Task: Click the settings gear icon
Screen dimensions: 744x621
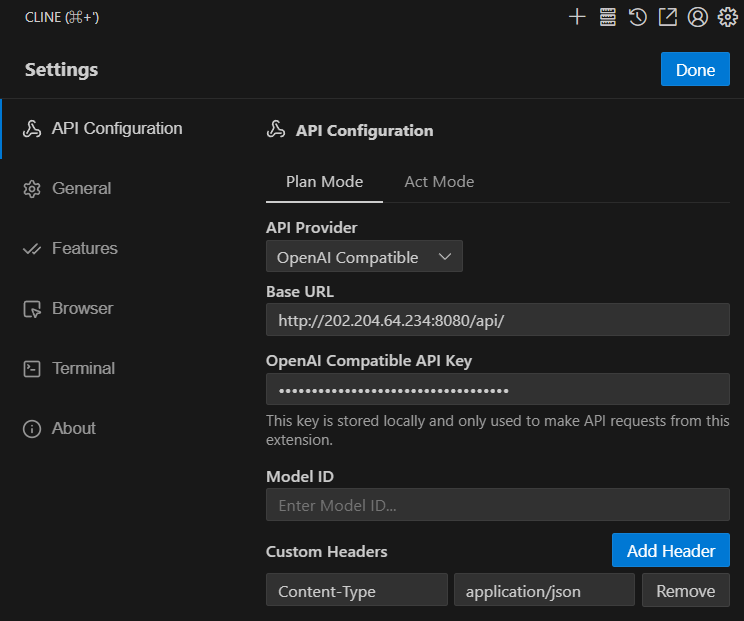Action: 727,17
